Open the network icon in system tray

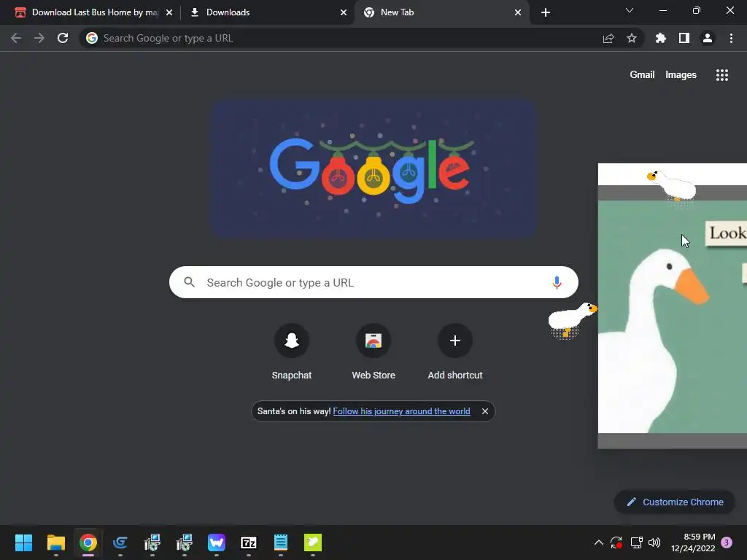pyautogui.click(x=636, y=542)
